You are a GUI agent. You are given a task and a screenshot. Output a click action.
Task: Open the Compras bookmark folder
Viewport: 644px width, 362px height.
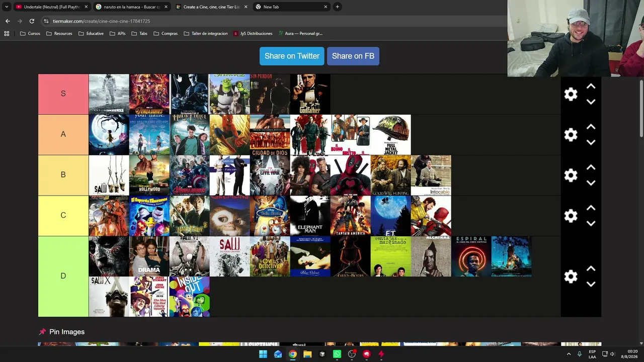click(x=166, y=34)
